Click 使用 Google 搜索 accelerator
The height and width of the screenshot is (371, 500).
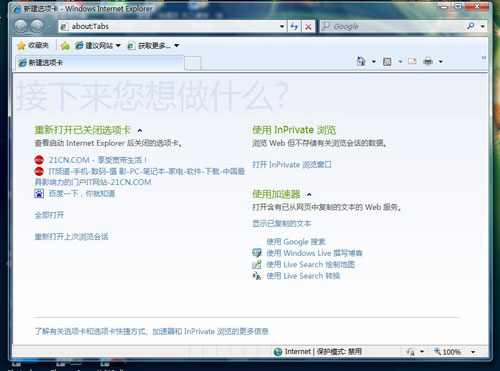point(296,242)
